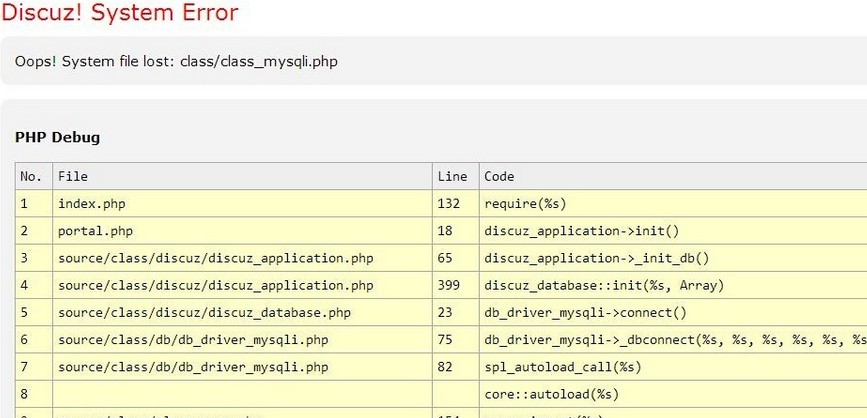The width and height of the screenshot is (867, 418).
Task: Click the "Code" column header
Action: tap(499, 177)
